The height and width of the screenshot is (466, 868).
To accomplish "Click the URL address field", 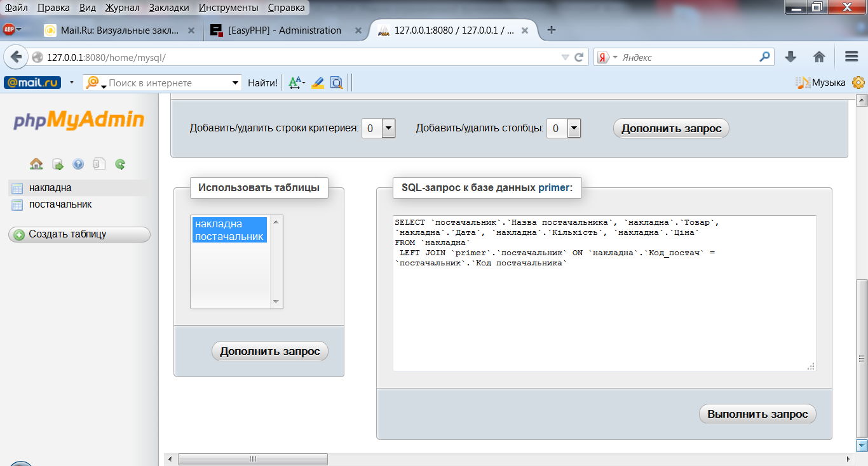I will point(302,57).
